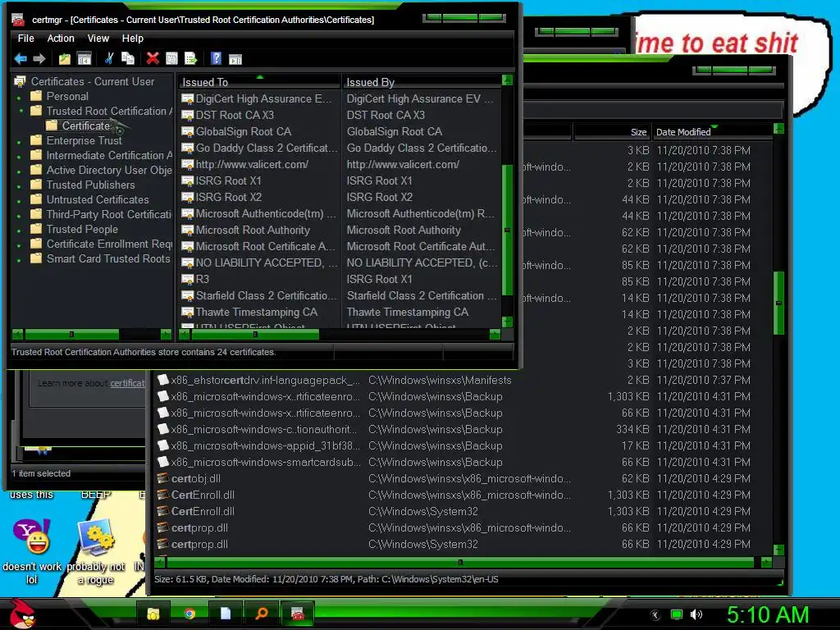Viewport: 840px width, 630px height.
Task: Select CertEnroll.dll in System32 row
Action: (463, 511)
